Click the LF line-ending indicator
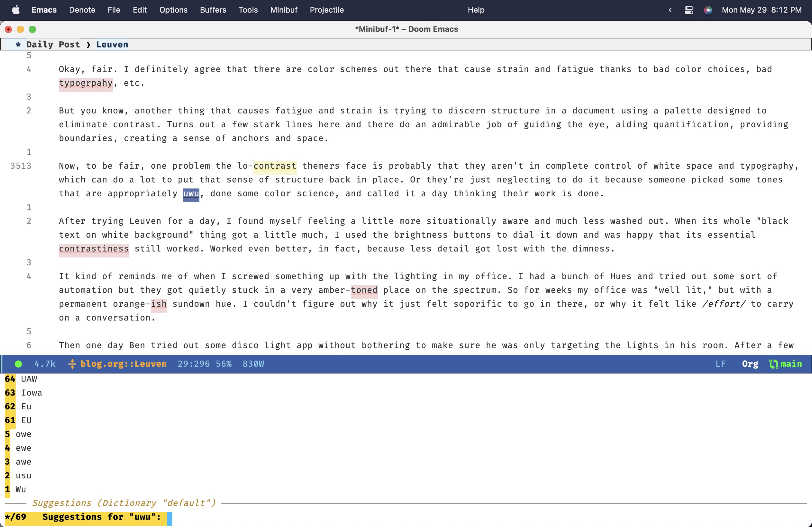This screenshot has width=812, height=527. click(x=721, y=364)
